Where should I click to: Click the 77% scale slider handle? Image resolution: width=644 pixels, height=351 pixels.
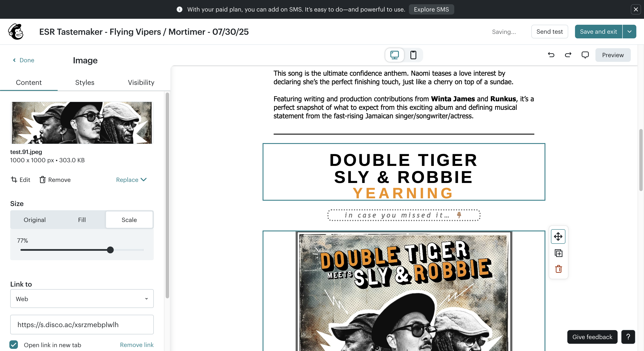[x=110, y=250]
